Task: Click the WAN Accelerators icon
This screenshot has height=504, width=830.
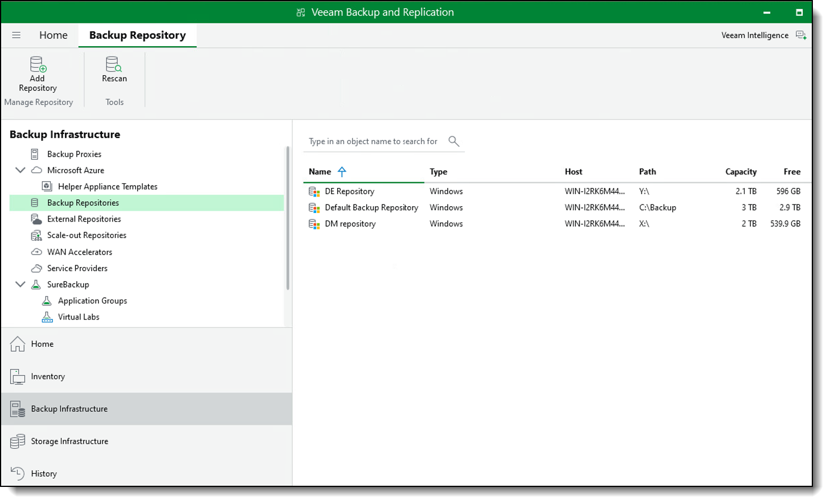Action: (x=36, y=252)
